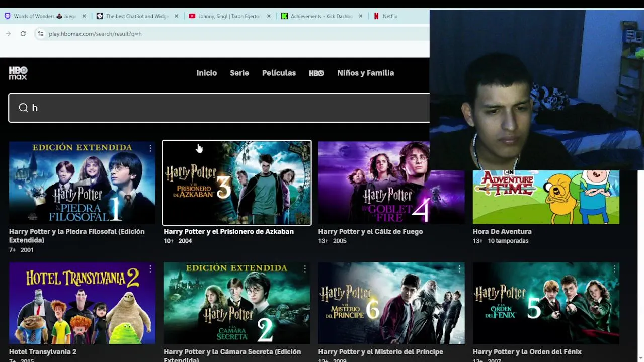Click '7+ 2001' under Piedra Filosofal
The height and width of the screenshot is (362, 644).
pyautogui.click(x=21, y=250)
